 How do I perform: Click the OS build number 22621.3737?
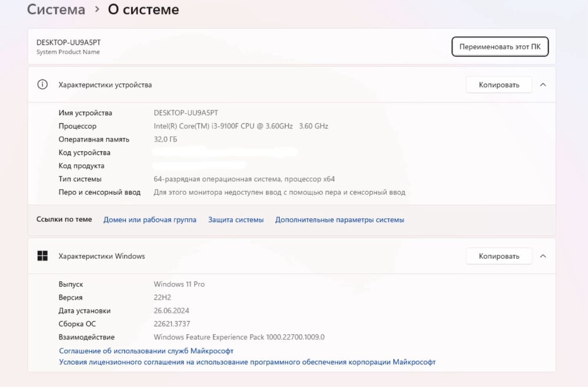(x=172, y=324)
